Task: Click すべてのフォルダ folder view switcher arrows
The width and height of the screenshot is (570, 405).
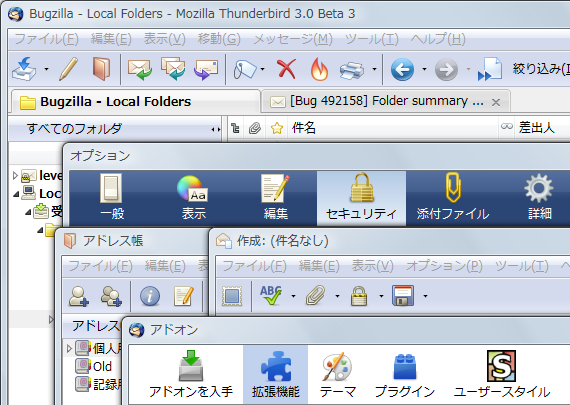Action: (216, 129)
